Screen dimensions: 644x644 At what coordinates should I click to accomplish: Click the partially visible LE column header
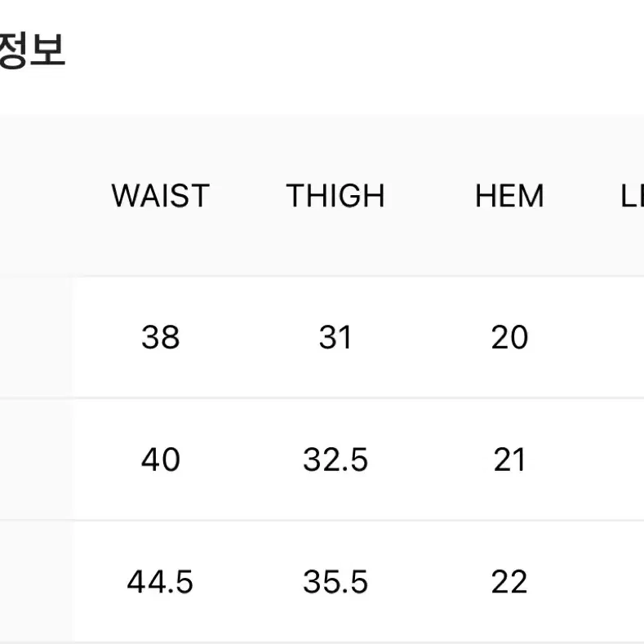point(632,196)
